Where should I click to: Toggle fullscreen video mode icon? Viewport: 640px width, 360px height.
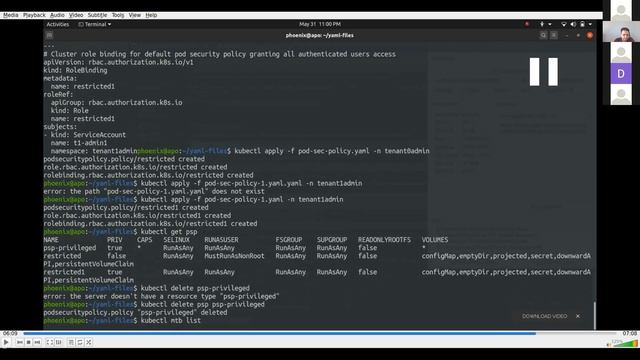coord(50,342)
